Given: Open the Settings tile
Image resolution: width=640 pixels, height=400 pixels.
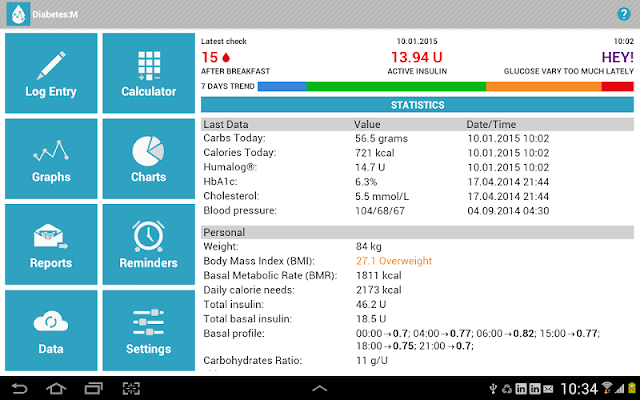Looking at the screenshot, I should [149, 331].
